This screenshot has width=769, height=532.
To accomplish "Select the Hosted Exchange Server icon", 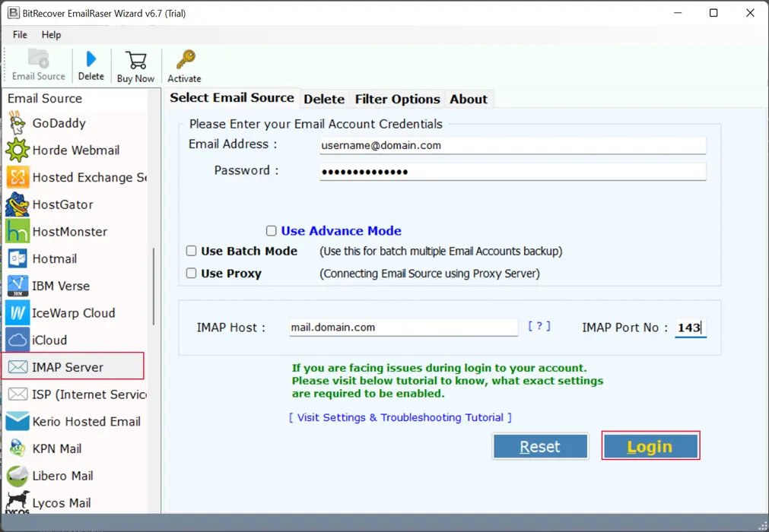I will 17,177.
